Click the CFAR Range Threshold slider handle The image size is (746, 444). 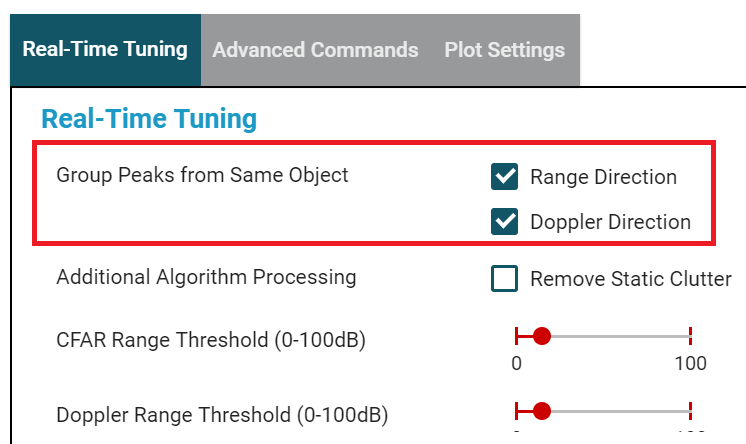click(x=542, y=336)
